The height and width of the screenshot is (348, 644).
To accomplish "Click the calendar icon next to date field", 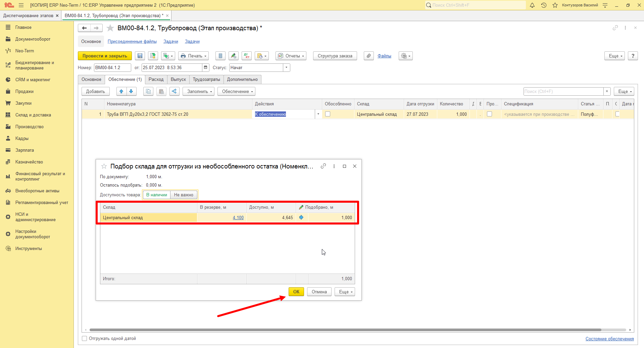I will tap(206, 67).
